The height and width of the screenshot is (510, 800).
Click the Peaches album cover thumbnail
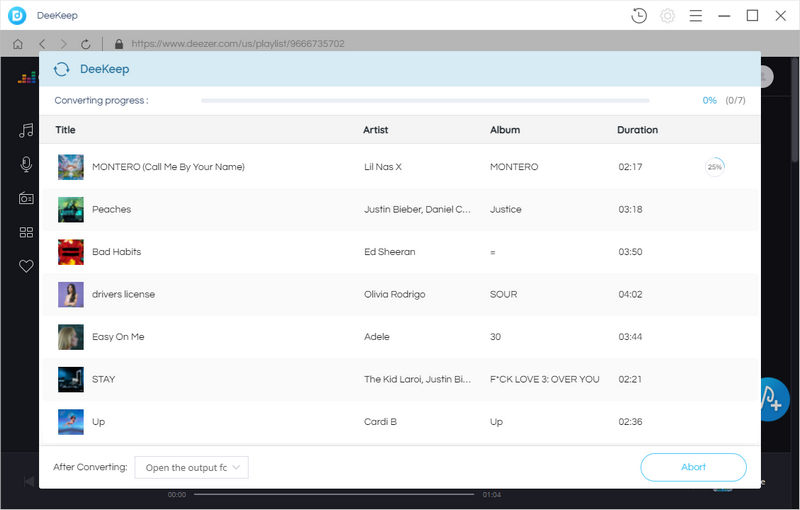click(70, 209)
